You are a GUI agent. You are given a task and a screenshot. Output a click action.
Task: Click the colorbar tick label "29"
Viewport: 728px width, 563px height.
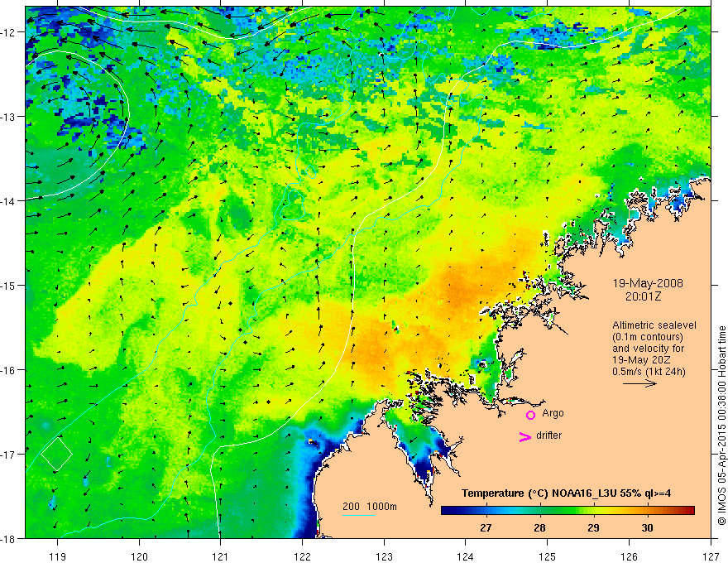[x=593, y=527]
